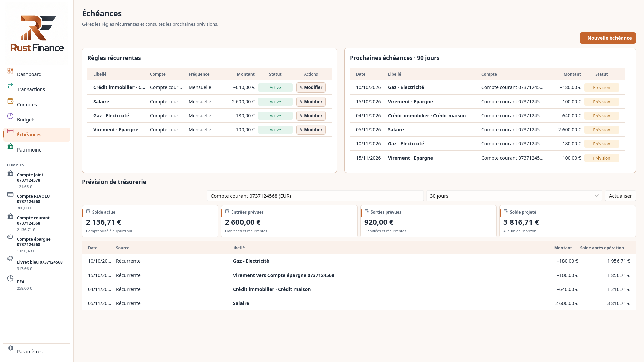Click Prévision badge for 10/10/2026 Gaz
The height and width of the screenshot is (362, 644).
coord(601,87)
